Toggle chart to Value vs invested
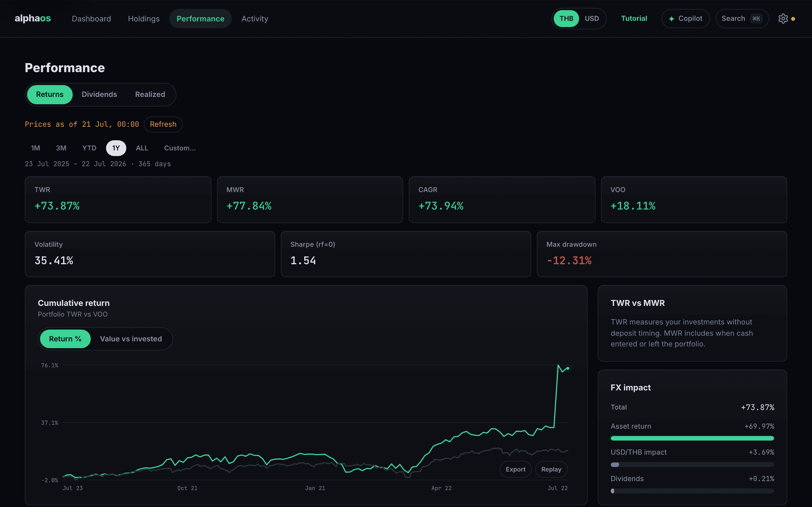 point(131,339)
